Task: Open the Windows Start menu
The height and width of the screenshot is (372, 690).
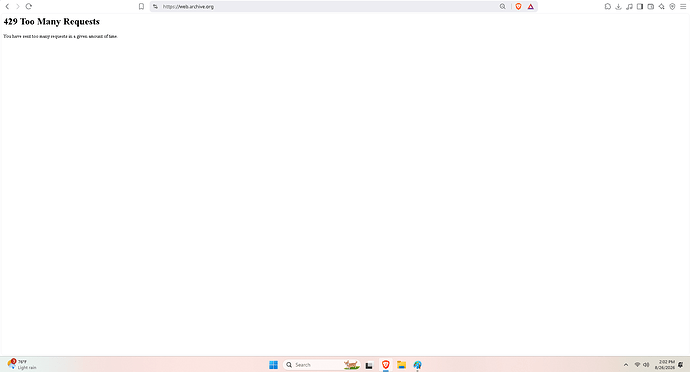Action: coord(273,365)
